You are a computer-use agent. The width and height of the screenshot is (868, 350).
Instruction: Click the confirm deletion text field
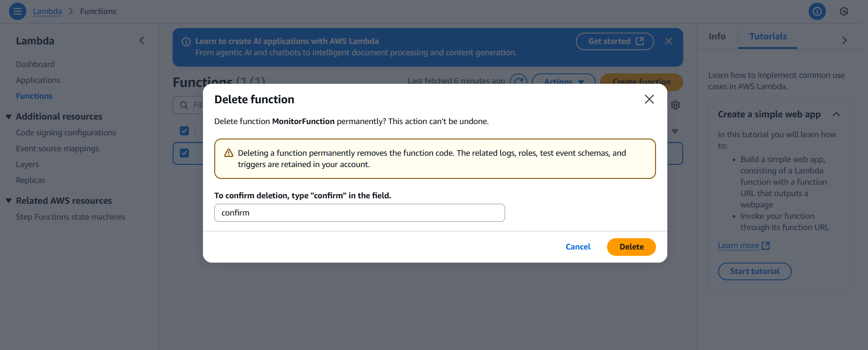tap(359, 213)
